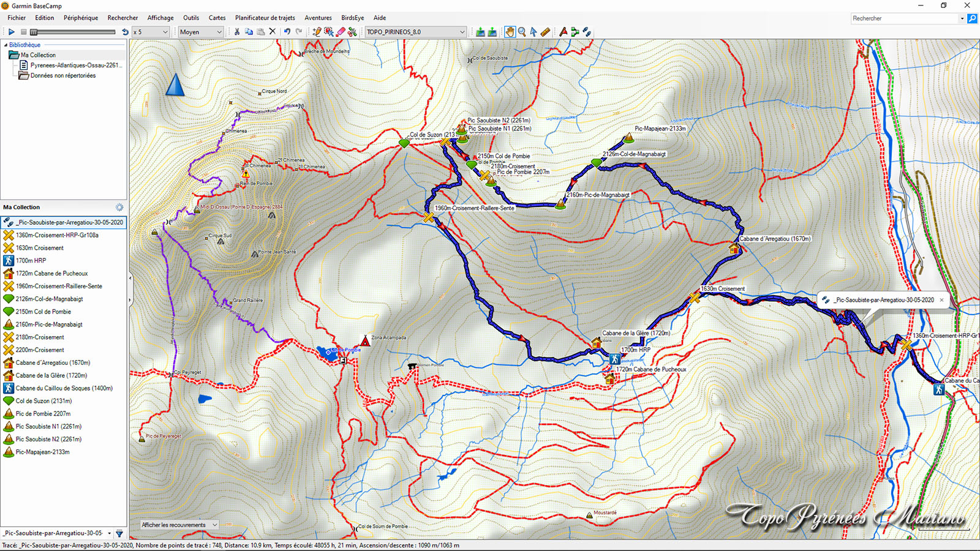980x551 pixels.
Task: Open the BirdsEye menu
Action: [353, 18]
